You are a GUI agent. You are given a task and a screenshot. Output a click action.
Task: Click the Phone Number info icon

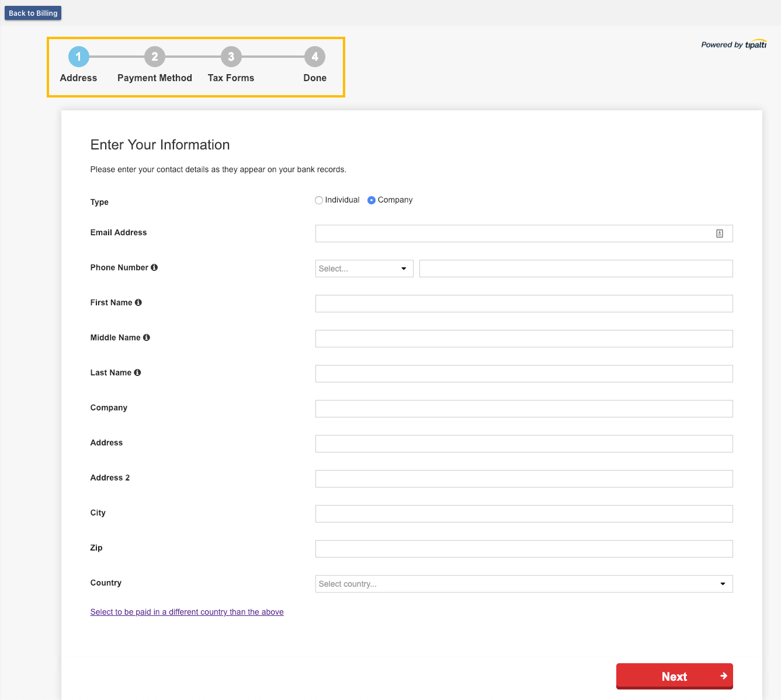[154, 267]
